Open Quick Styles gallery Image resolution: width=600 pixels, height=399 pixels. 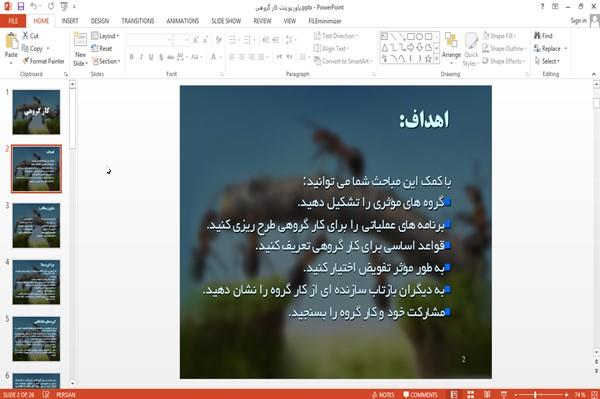click(x=471, y=50)
